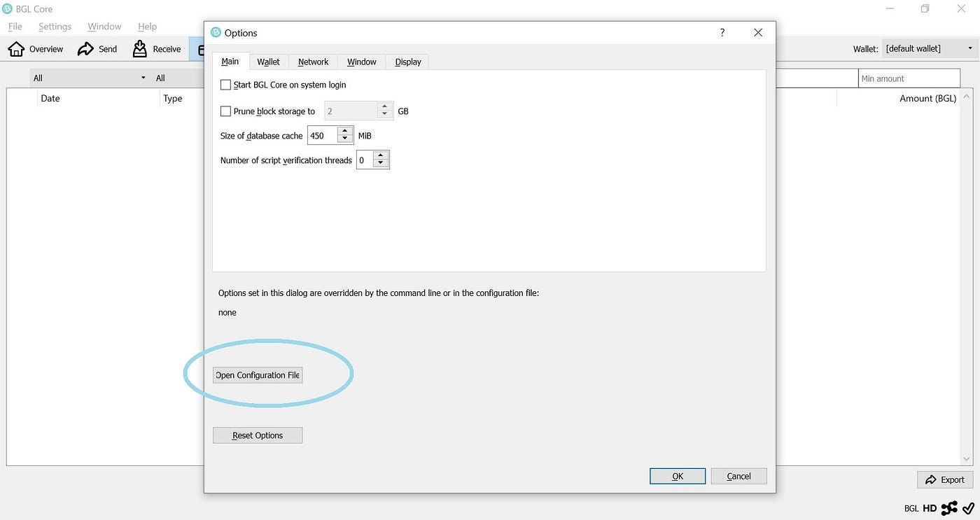Click the Receive toolbar label
Image resolution: width=980 pixels, height=520 pixels.
click(167, 49)
